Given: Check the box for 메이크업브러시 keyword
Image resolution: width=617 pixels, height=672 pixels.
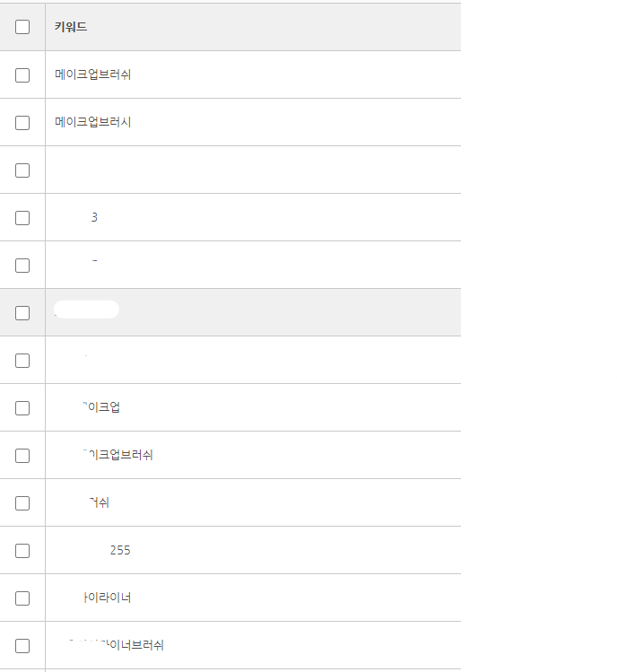Looking at the screenshot, I should pyautogui.click(x=22, y=123).
